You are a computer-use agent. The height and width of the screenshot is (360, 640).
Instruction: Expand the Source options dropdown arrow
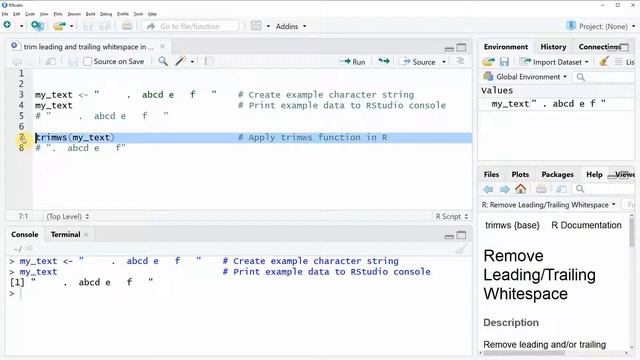[444, 62]
